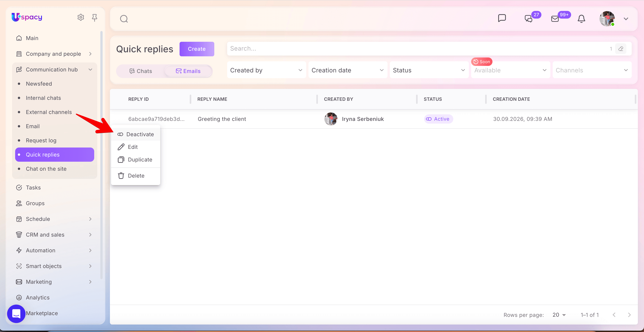Click the Create quick reply button
644x332 pixels.
coord(197,49)
